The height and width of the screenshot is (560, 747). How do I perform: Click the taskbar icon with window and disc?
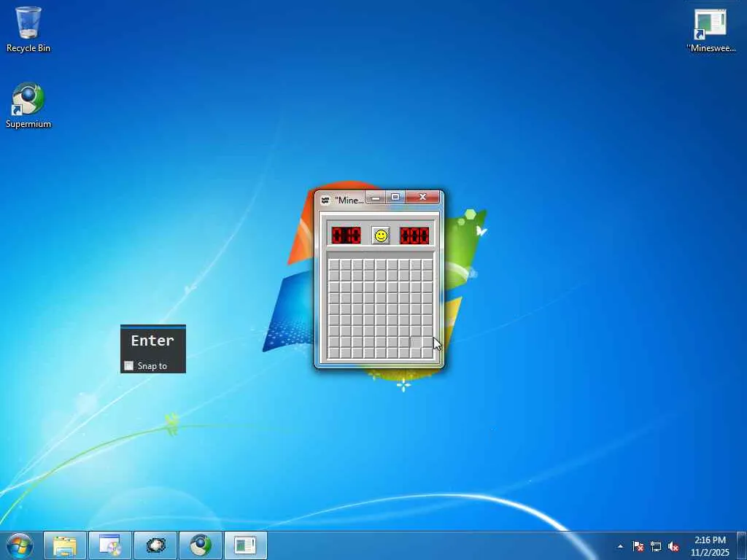click(109, 545)
